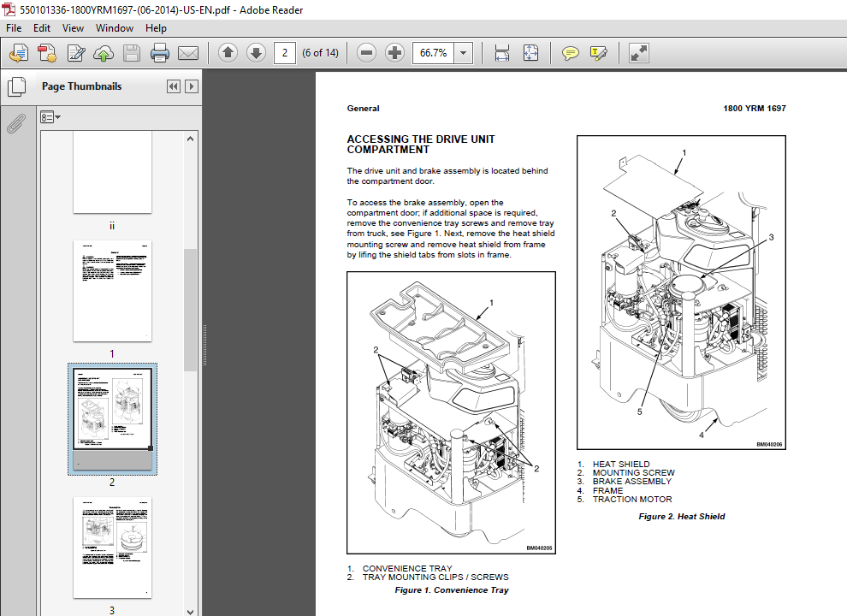
Task: Click figure code 'BM040206'
Action: (x=769, y=444)
